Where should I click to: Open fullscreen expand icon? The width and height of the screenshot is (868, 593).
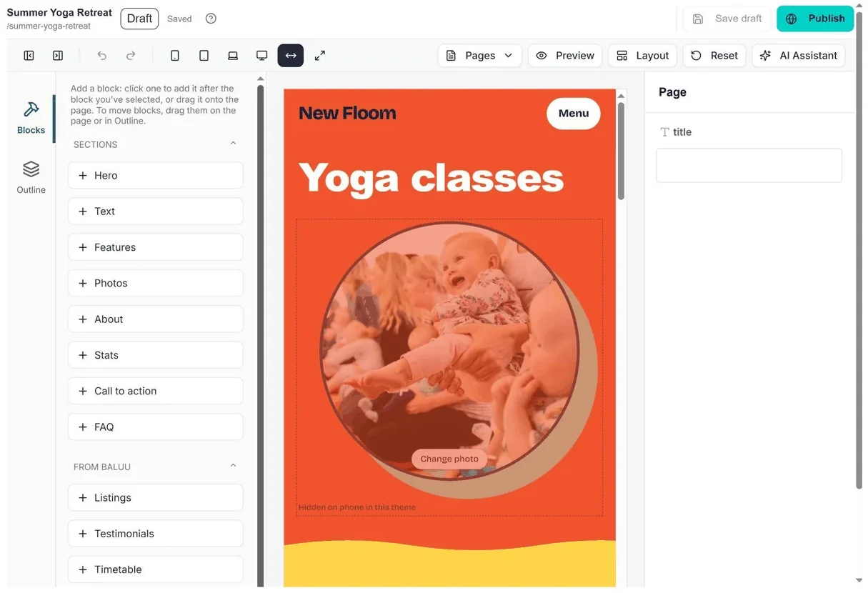[320, 56]
